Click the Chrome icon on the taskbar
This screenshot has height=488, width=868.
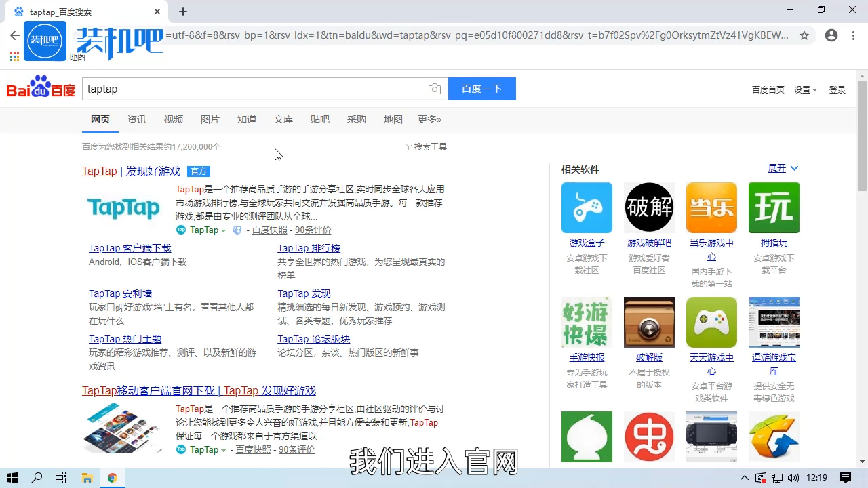113,477
